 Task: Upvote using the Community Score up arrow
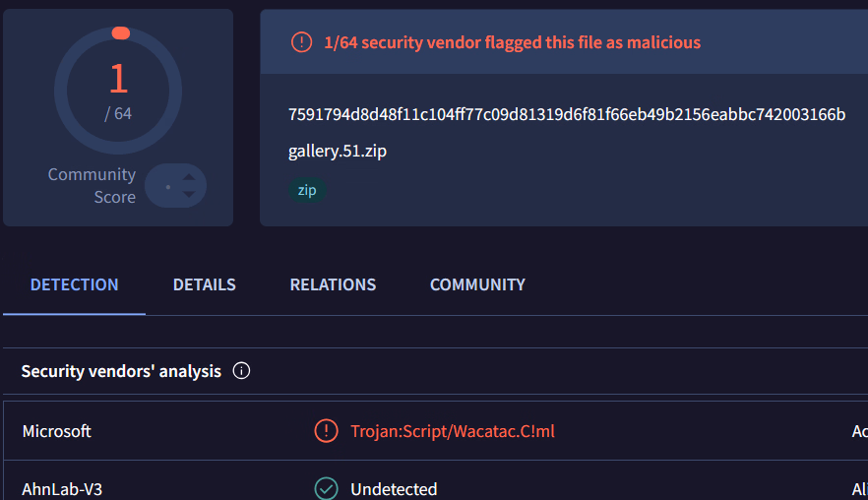189,177
